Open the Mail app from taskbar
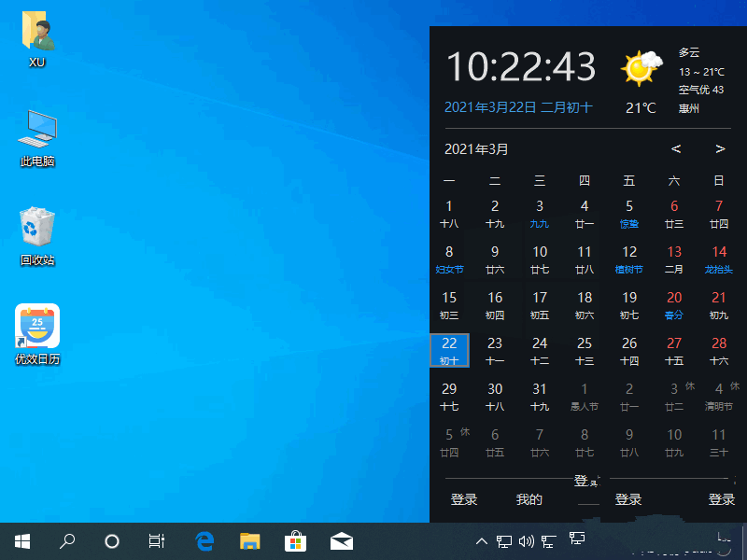 (342, 541)
